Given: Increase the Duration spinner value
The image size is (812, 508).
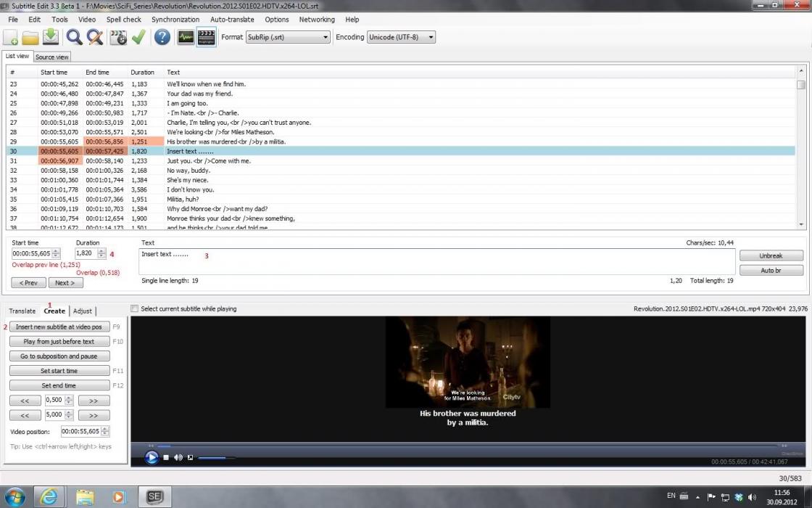Looking at the screenshot, I should [x=102, y=251].
